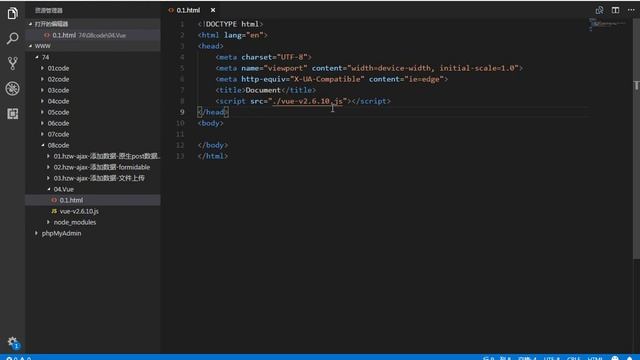The width and height of the screenshot is (640, 360).
Task: Click the ./vue-v2.6.10.js link in code
Action: tap(309, 101)
